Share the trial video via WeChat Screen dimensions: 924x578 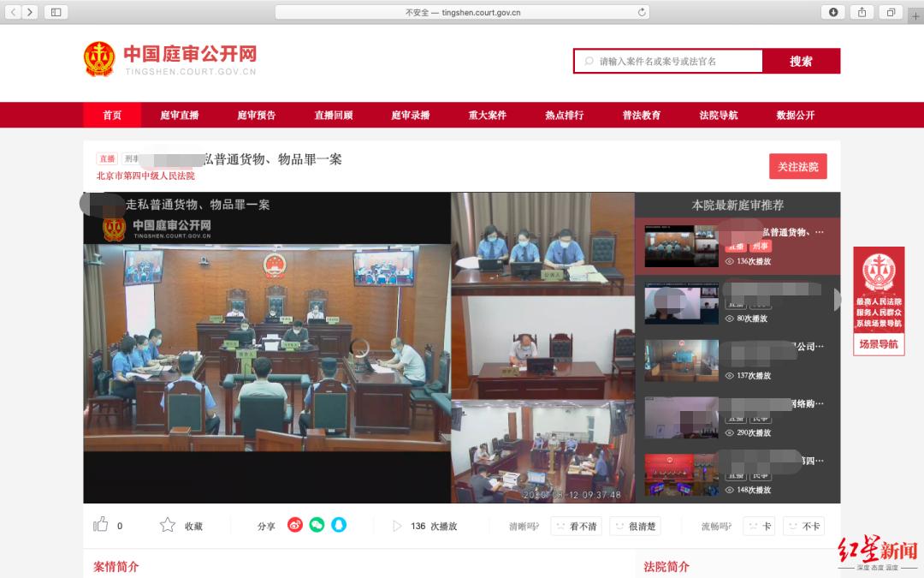317,525
